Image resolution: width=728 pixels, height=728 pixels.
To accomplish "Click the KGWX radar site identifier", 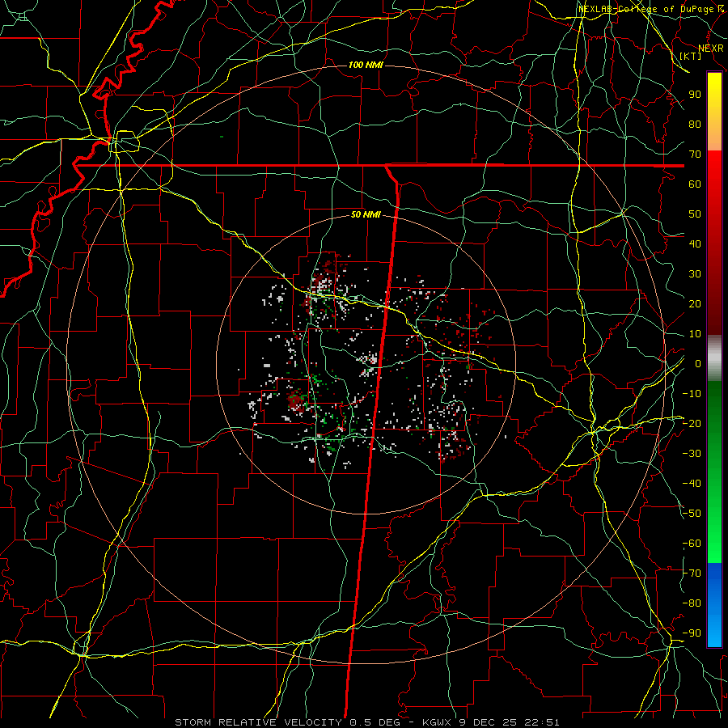I will pyautogui.click(x=437, y=722).
